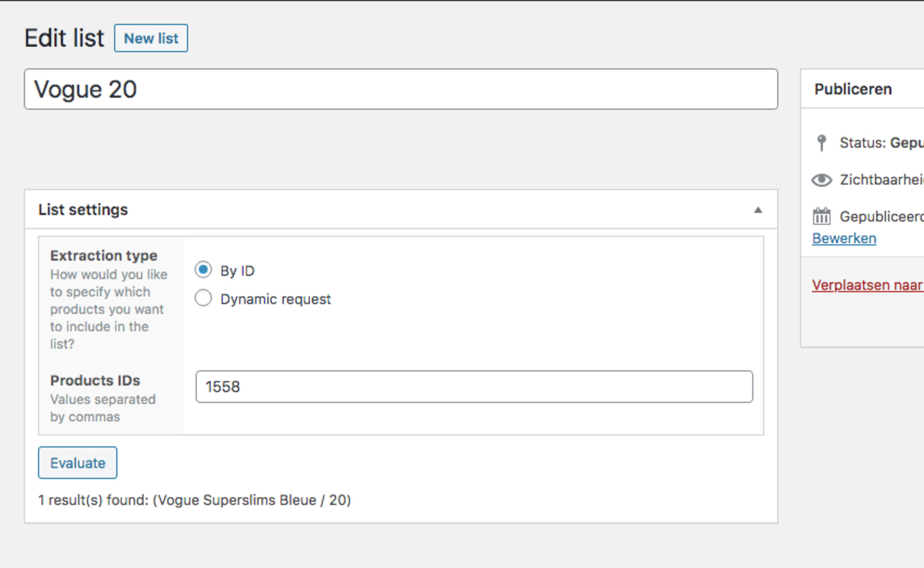Screen dimensions: 924x568
Task: Click the status pin icon
Action: (x=822, y=143)
